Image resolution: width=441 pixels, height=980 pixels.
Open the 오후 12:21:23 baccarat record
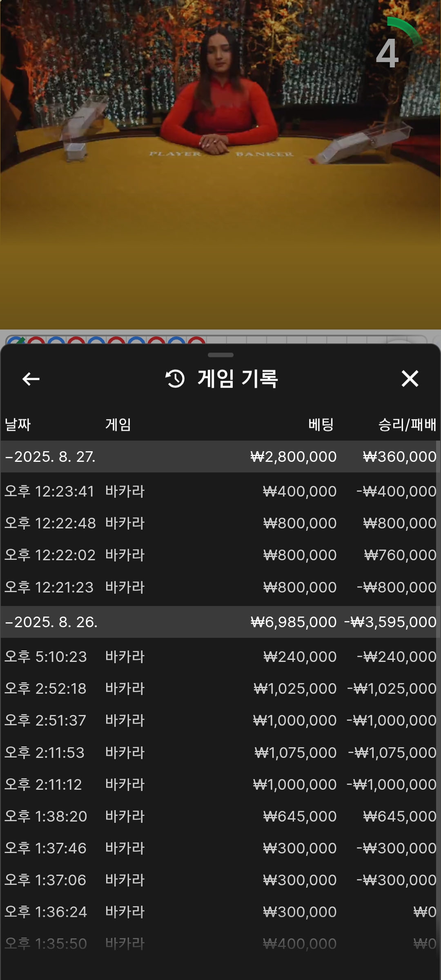(220, 587)
